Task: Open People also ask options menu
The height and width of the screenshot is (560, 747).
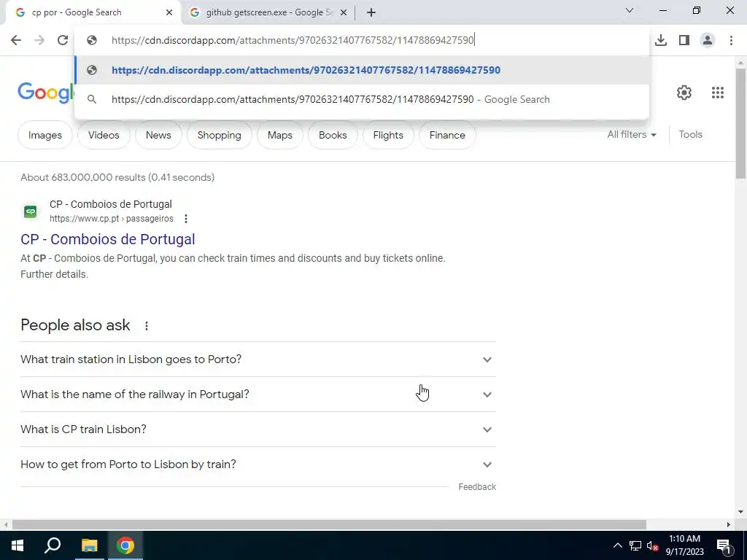Action: click(x=146, y=326)
